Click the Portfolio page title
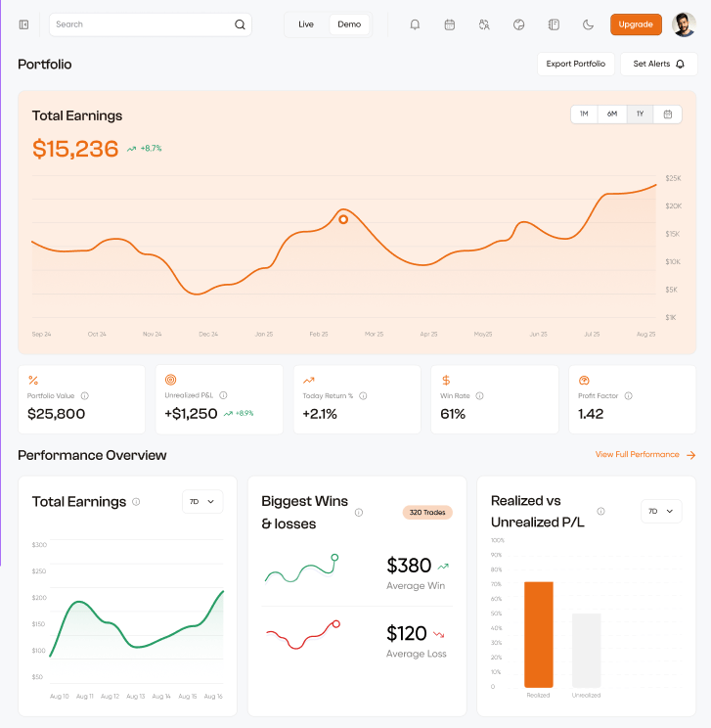 pos(45,64)
